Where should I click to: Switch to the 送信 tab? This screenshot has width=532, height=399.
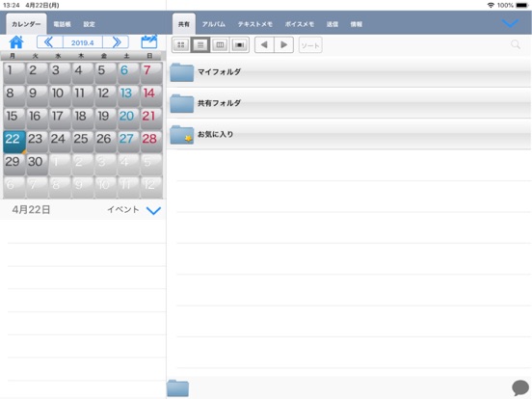click(332, 24)
